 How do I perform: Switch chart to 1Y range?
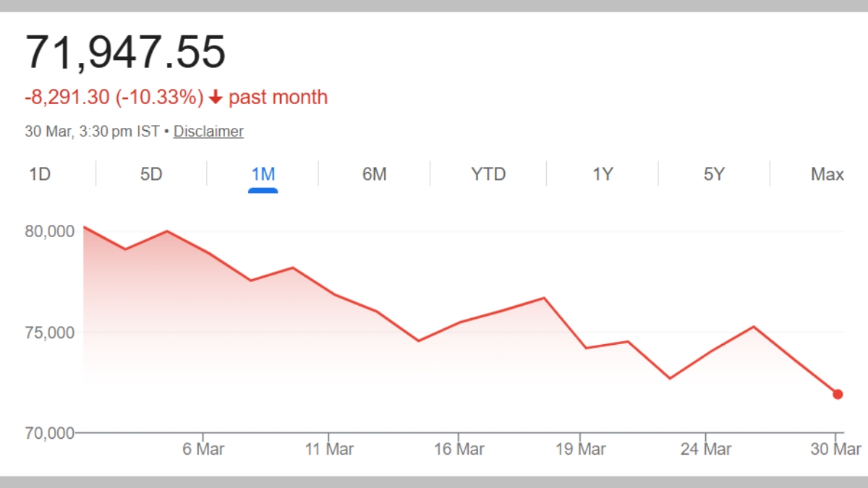pos(603,174)
